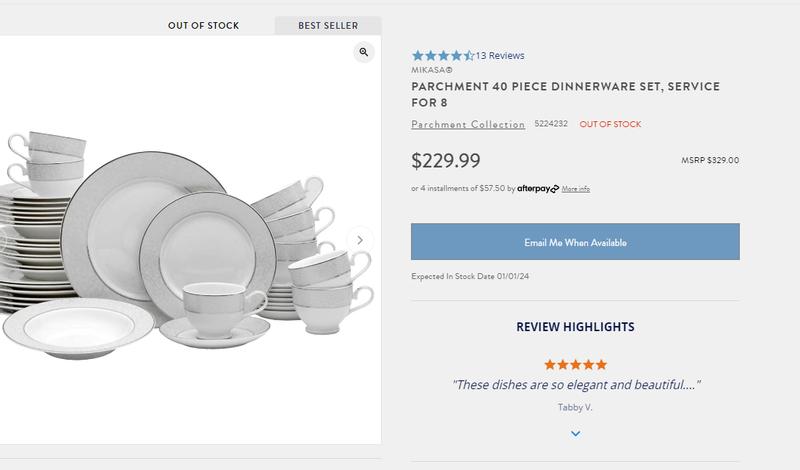This screenshot has width=800, height=470.
Task: Click the orange five-star review rating
Action: pyautogui.click(x=575, y=365)
